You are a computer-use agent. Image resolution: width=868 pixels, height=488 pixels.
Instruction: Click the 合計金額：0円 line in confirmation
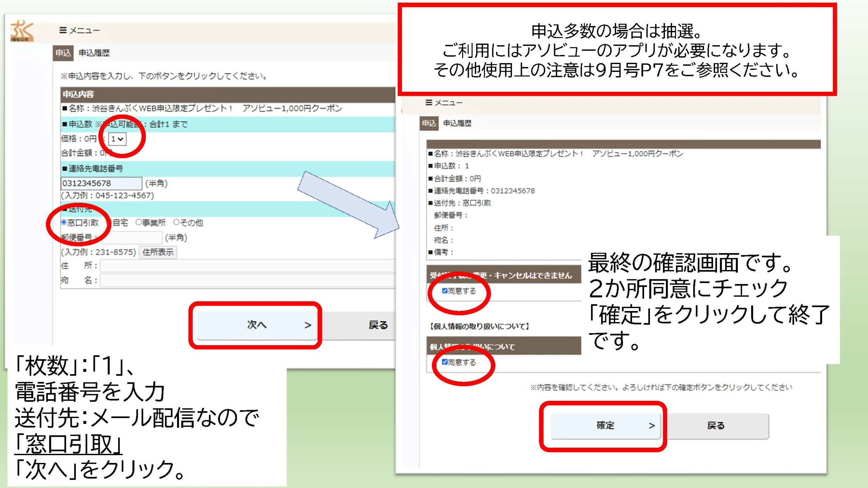click(x=455, y=178)
